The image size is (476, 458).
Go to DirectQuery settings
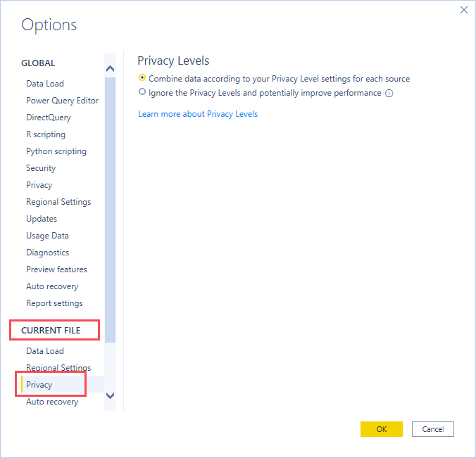tap(49, 117)
